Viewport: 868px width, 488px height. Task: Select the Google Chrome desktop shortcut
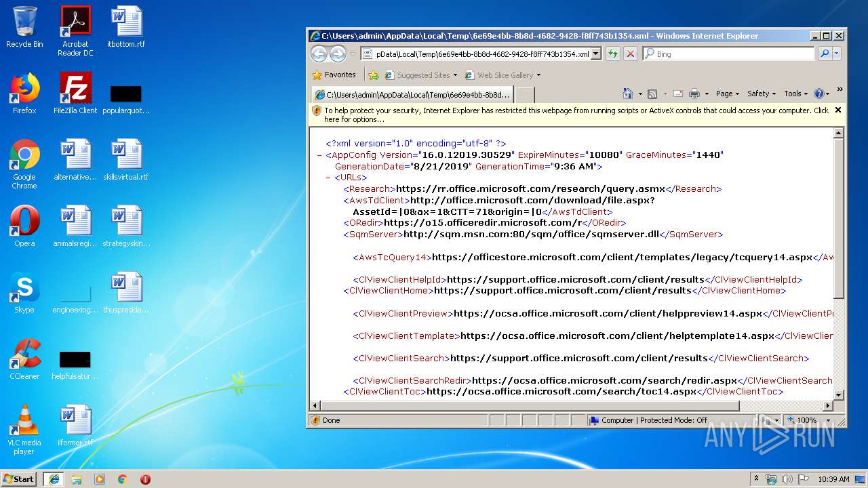coord(24,164)
